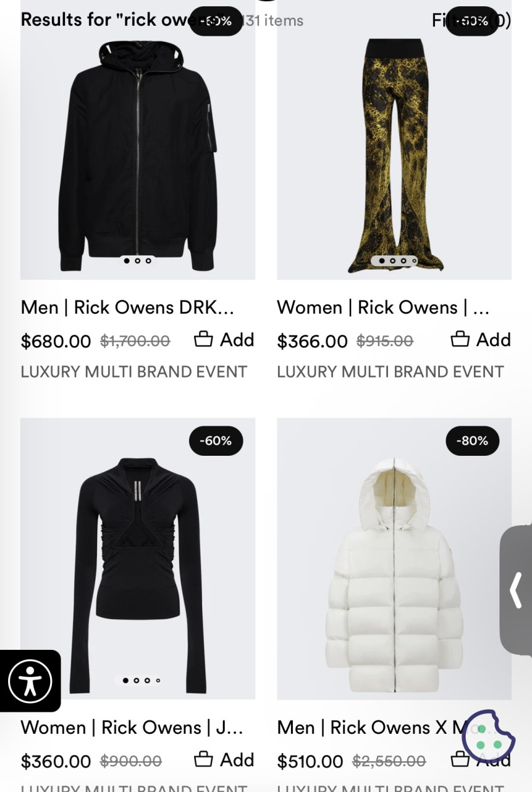Select third carousel dot on flared pants
The height and width of the screenshot is (792, 532).
[x=404, y=260]
